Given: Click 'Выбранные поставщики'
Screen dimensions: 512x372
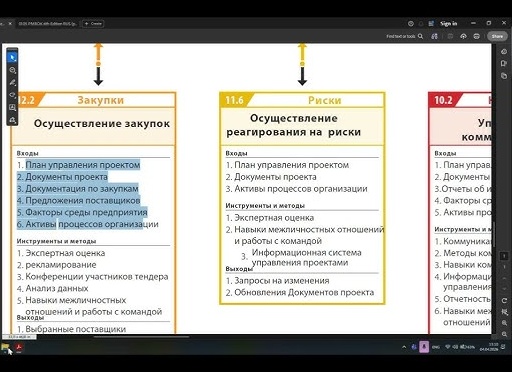Looking at the screenshot, I should pos(76,329).
